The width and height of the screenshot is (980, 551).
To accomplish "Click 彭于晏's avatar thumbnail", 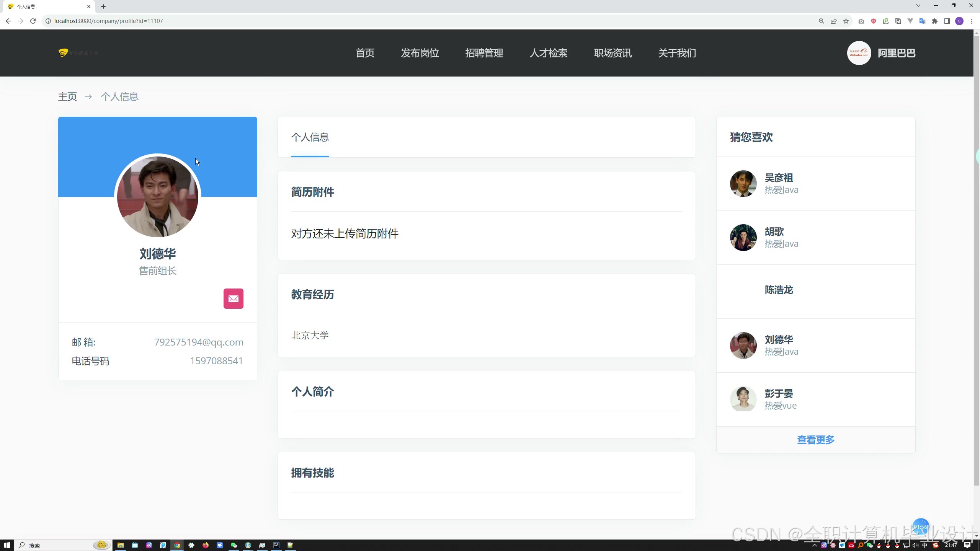I will pos(743,399).
